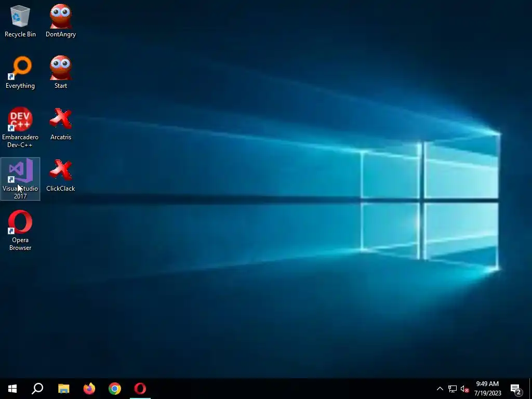
Task: Click Show desktop strip at taskbar end
Action: point(530,389)
